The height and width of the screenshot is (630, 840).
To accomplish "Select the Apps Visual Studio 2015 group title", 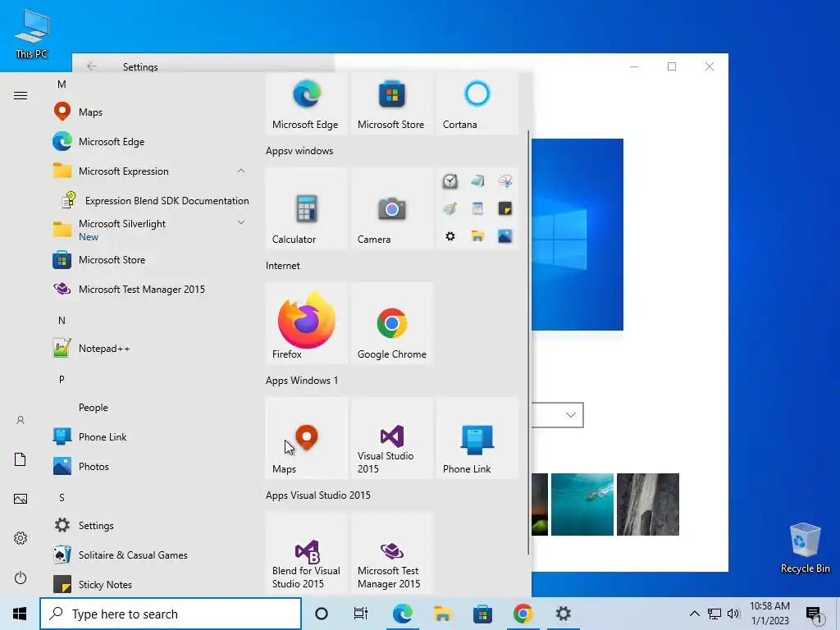I will (x=318, y=495).
